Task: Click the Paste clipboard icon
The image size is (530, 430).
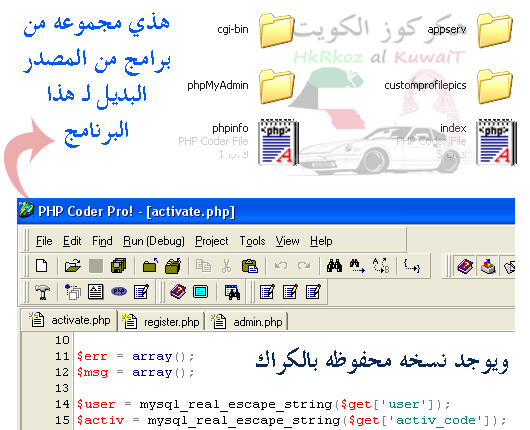Action: [x=250, y=266]
